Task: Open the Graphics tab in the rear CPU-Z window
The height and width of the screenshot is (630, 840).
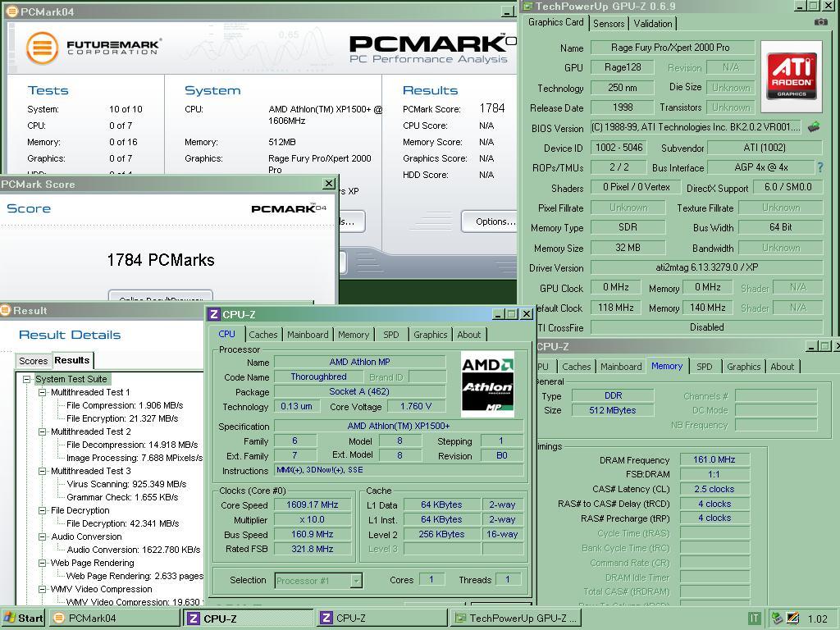Action: click(743, 367)
